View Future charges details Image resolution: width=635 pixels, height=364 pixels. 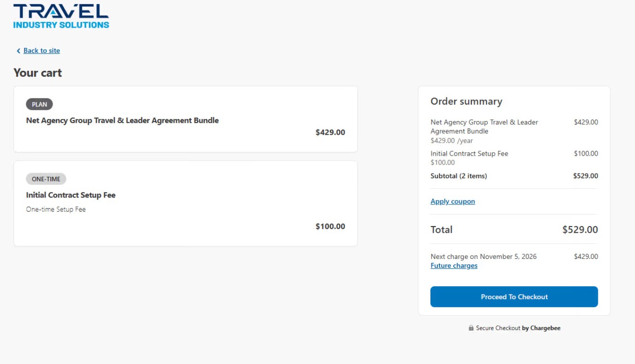(x=454, y=265)
